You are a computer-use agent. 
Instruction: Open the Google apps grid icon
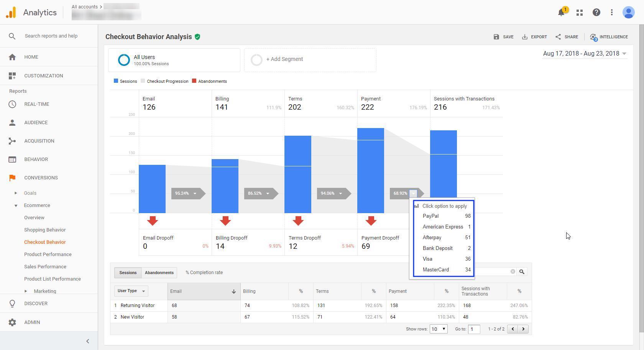point(580,13)
